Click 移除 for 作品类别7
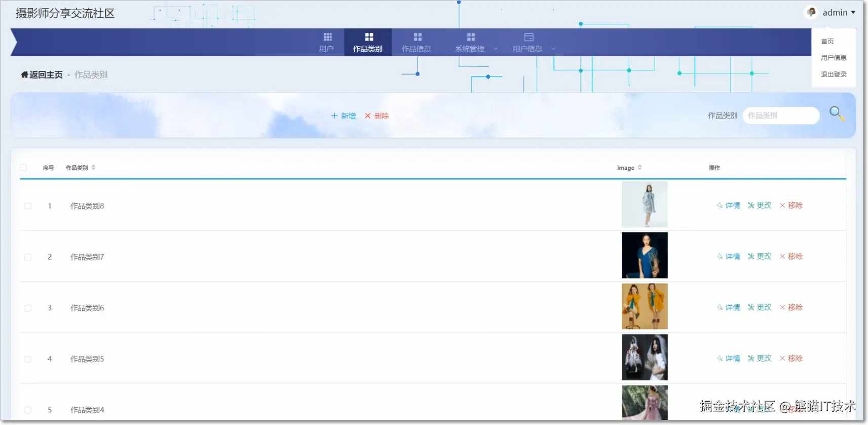Image resolution: width=868 pixels, height=425 pixels. pos(791,257)
